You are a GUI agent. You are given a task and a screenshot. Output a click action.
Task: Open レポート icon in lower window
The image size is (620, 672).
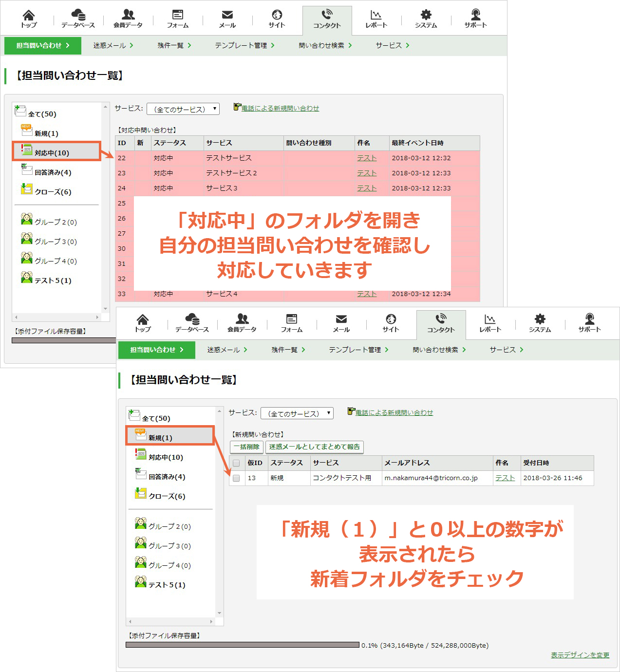[490, 323]
